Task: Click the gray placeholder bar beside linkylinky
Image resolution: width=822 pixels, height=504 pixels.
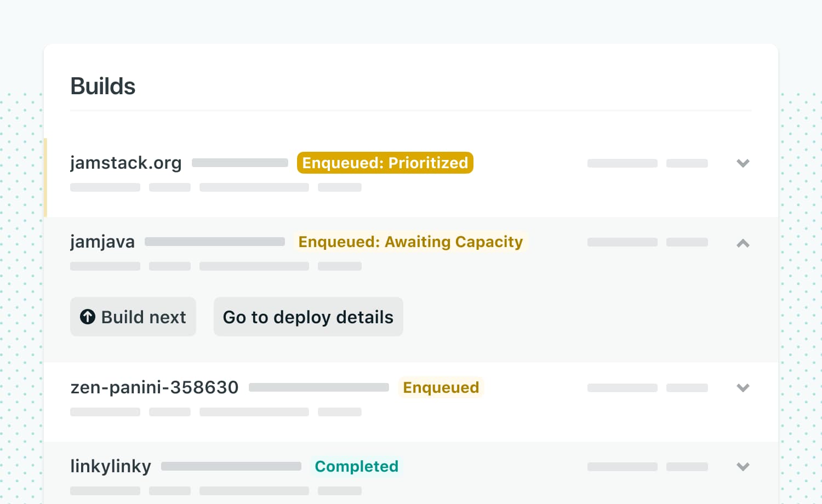Action: pos(231,466)
